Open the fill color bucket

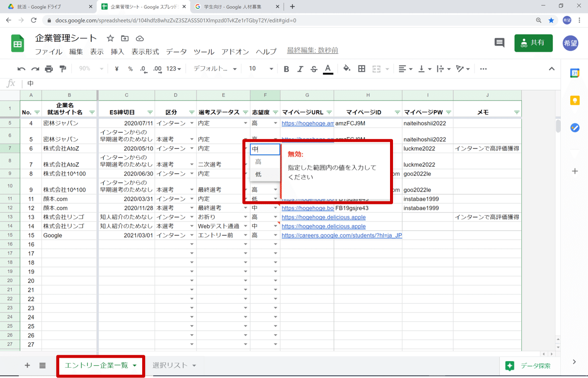pos(347,69)
